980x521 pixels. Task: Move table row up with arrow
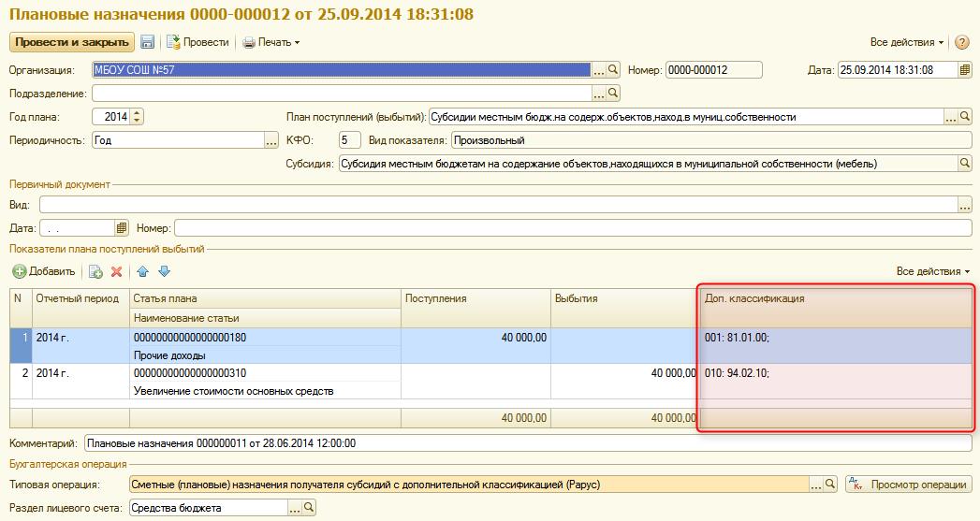coord(142,271)
